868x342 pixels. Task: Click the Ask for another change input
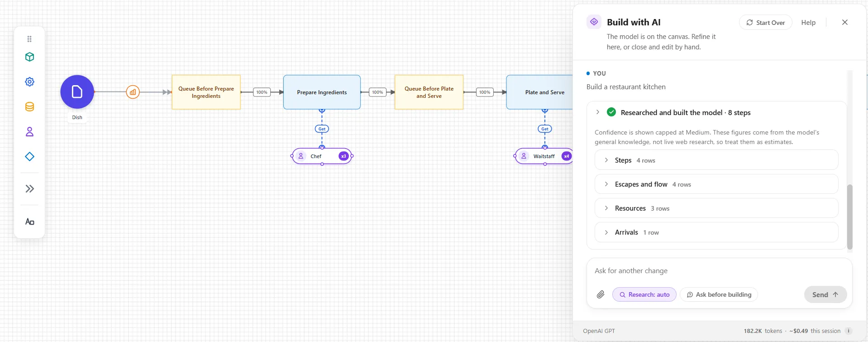pyautogui.click(x=719, y=270)
